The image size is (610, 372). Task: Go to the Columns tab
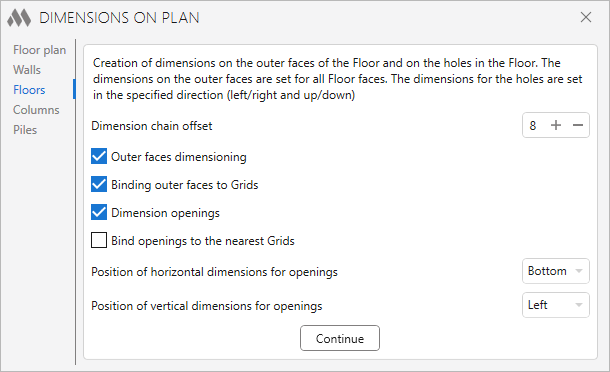36,110
